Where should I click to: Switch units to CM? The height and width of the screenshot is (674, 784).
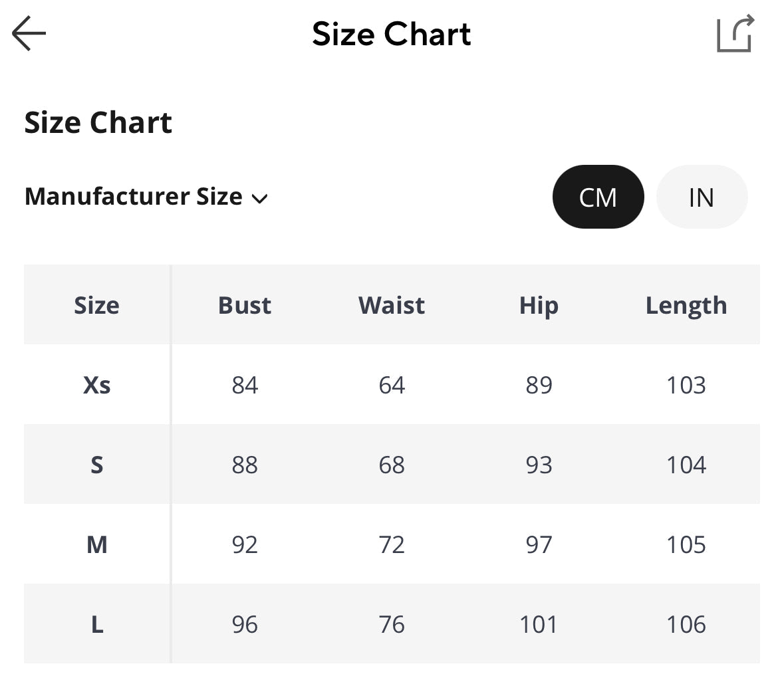tap(598, 197)
